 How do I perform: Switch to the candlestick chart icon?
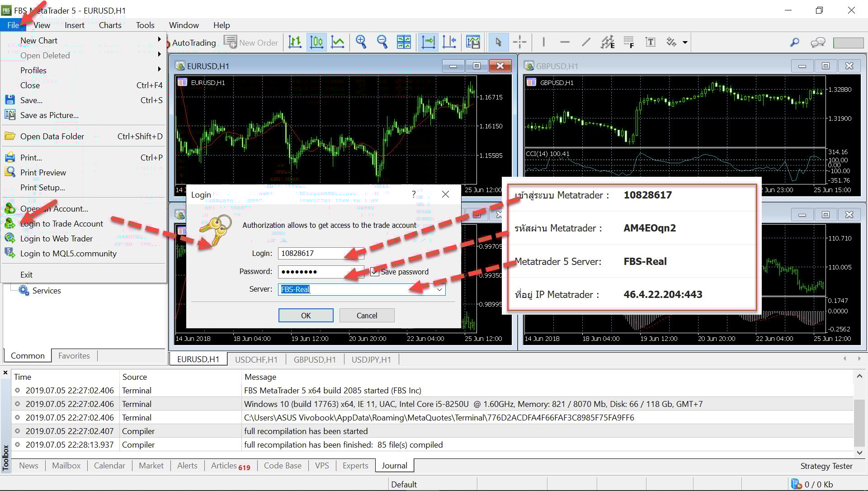[316, 42]
